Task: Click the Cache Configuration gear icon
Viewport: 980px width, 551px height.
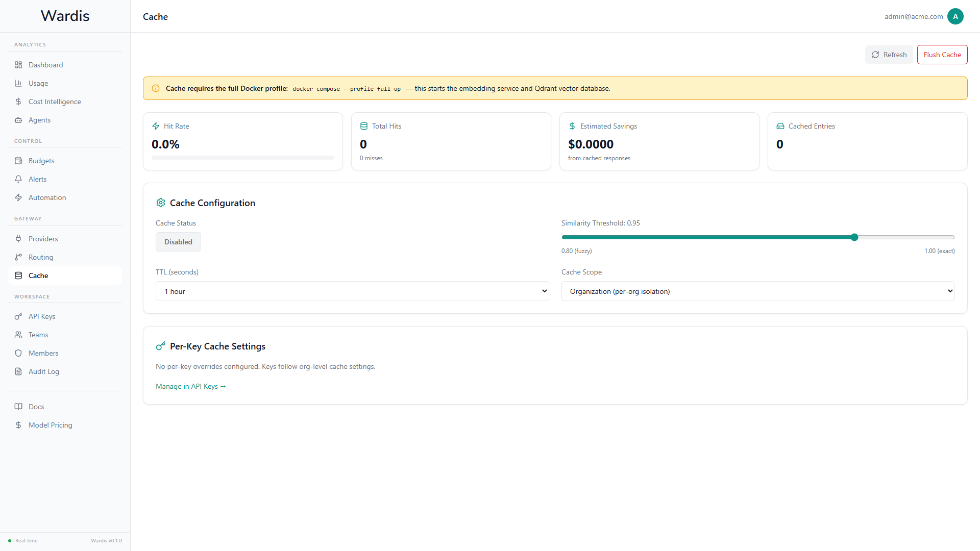Action: (161, 203)
